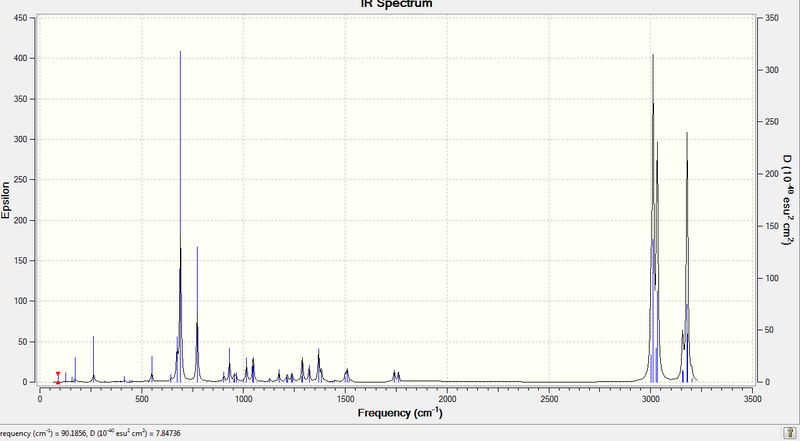Pick the blue stick near 260 cm-1
Viewport: 800px width, 441px height.
click(93, 359)
